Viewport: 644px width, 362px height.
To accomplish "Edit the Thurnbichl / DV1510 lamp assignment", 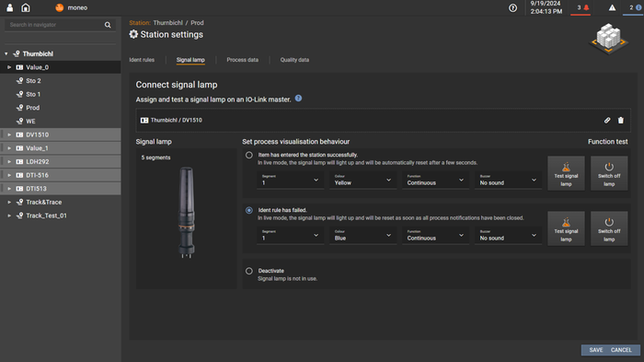I will coord(607,120).
